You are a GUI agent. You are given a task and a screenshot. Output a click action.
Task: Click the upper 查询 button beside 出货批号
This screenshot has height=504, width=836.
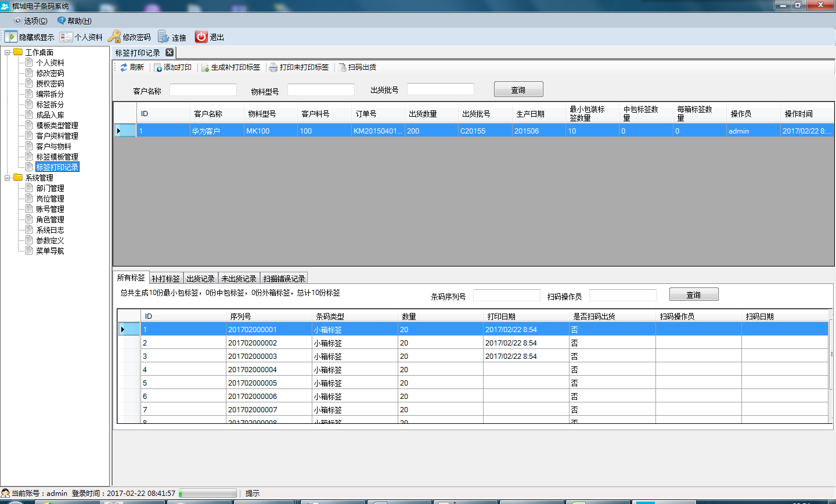(518, 89)
